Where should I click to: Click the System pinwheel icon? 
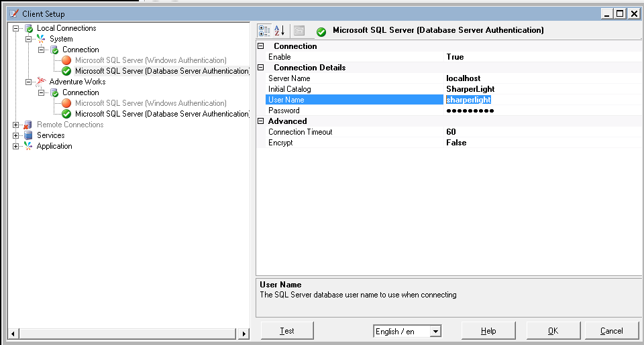click(41, 39)
